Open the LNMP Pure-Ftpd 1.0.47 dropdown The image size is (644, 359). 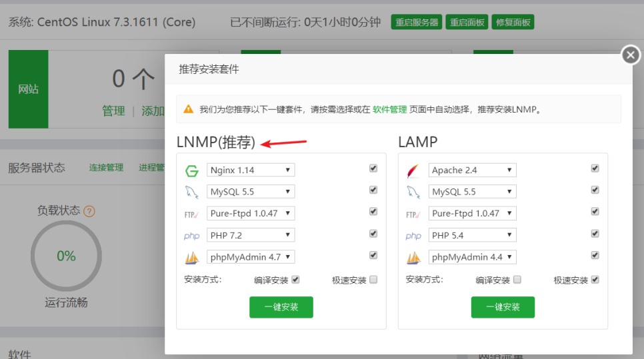tap(251, 213)
